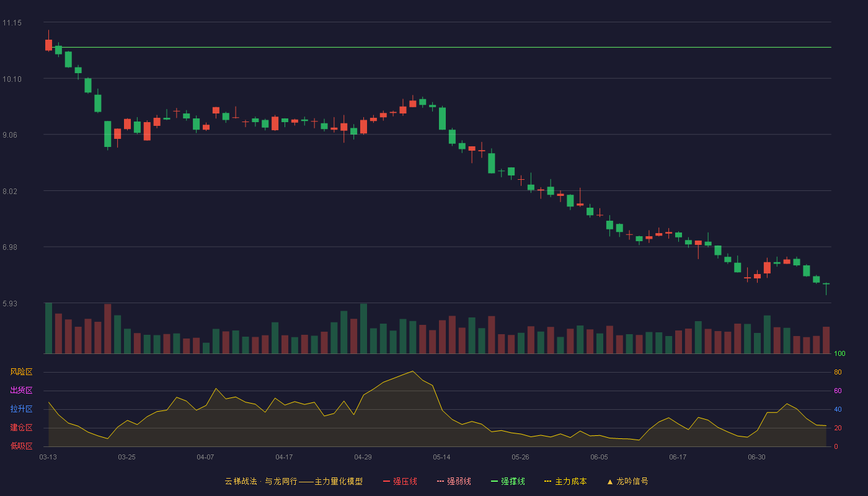The height and width of the screenshot is (496, 868).
Task: Click the 03-13 date axis label
Action: click(48, 457)
